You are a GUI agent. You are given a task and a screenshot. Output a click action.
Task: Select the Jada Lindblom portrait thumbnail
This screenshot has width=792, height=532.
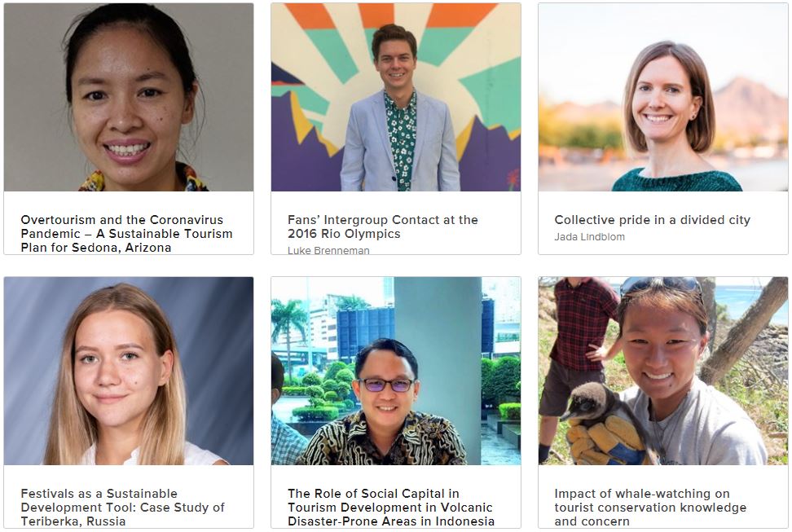point(663,97)
